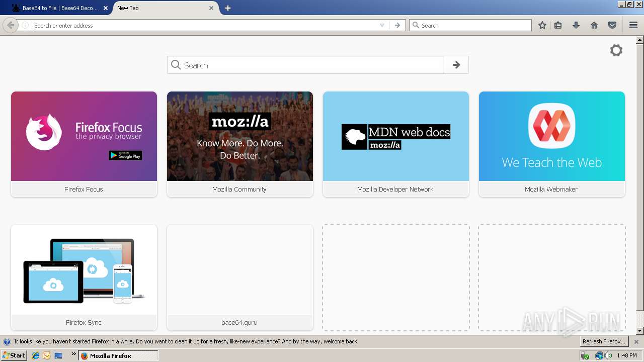Dismiss the refresh Firefox notification bar
644x362 pixels.
(x=636, y=341)
